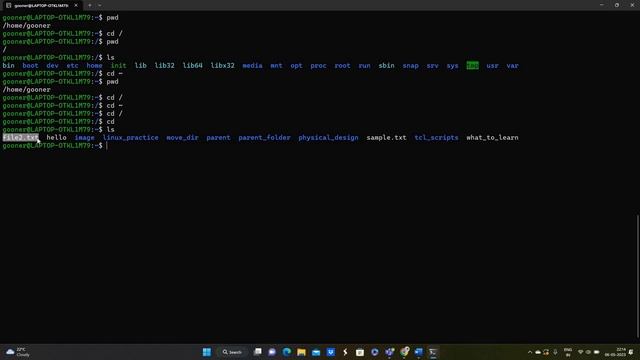Viewport: 640px width, 360px height.
Task: Open the Chrome icon on the taskbar
Action: pyautogui.click(x=404, y=352)
